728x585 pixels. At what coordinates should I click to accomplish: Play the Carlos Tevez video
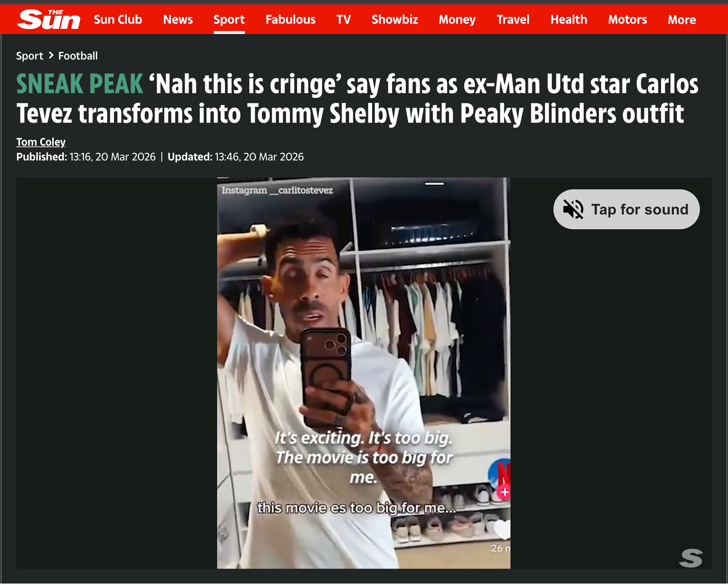[x=364, y=373]
